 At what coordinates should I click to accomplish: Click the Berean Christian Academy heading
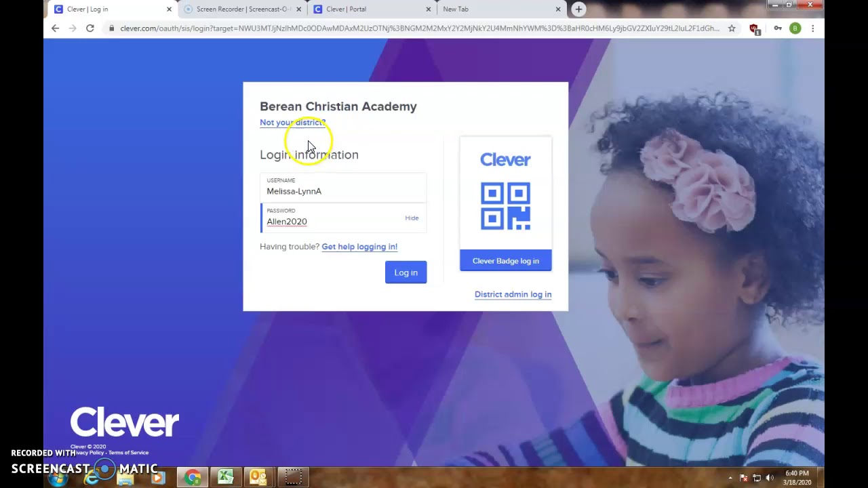pos(338,106)
